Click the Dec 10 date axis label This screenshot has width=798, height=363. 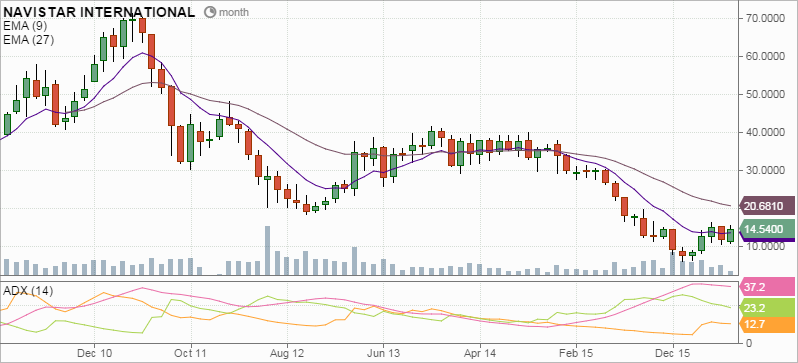94,352
